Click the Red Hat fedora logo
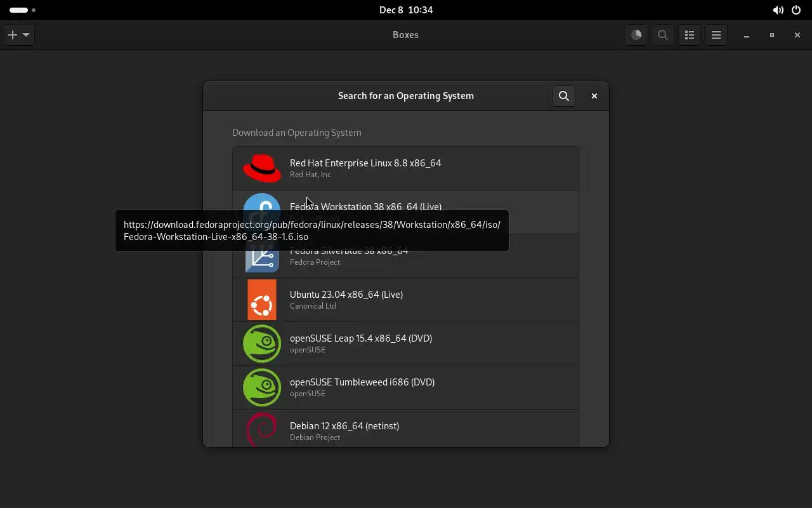The image size is (812, 508). [262, 168]
